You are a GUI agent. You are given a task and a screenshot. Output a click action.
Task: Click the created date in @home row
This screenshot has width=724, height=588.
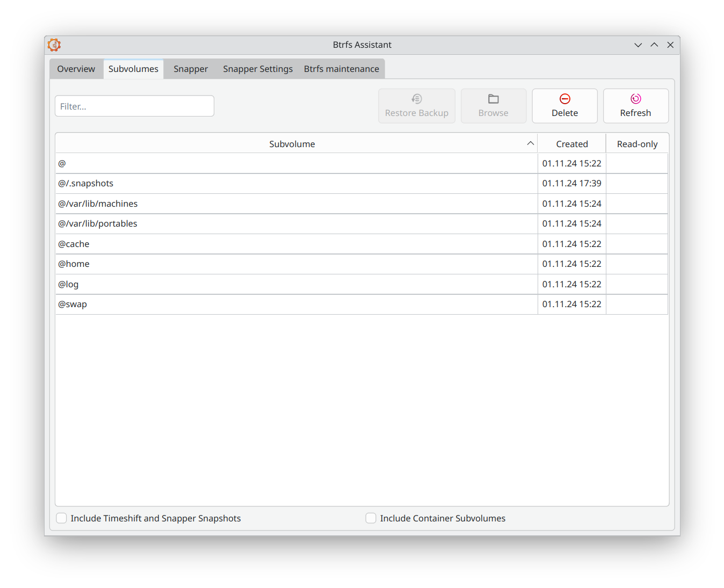point(572,264)
